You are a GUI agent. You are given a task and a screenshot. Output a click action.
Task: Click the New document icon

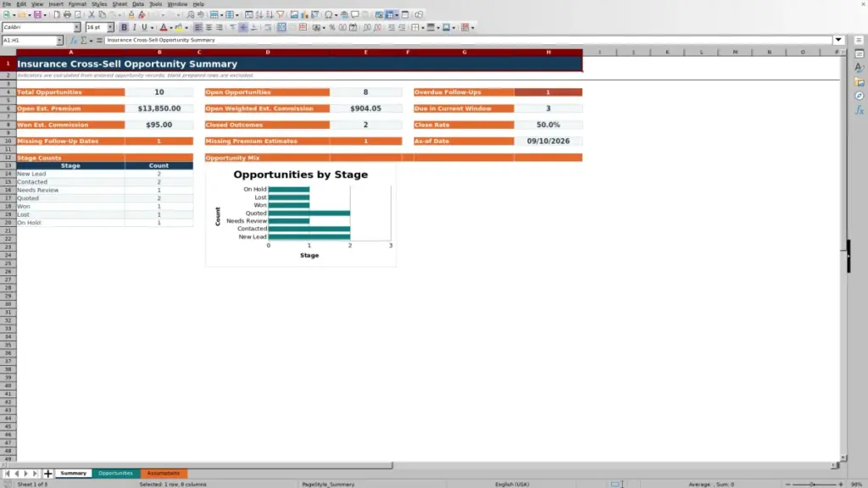(x=6, y=14)
